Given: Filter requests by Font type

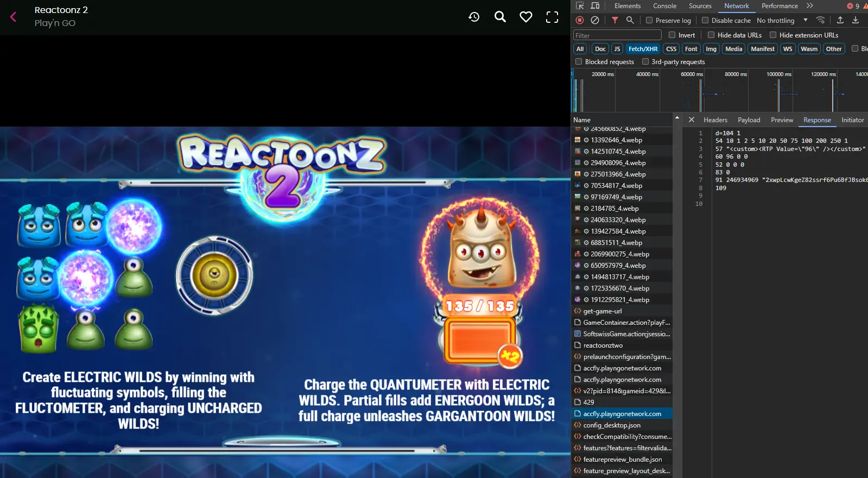Looking at the screenshot, I should tap(691, 49).
